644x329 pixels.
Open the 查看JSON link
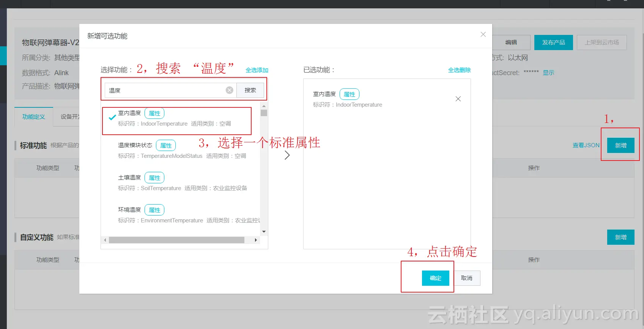(586, 145)
